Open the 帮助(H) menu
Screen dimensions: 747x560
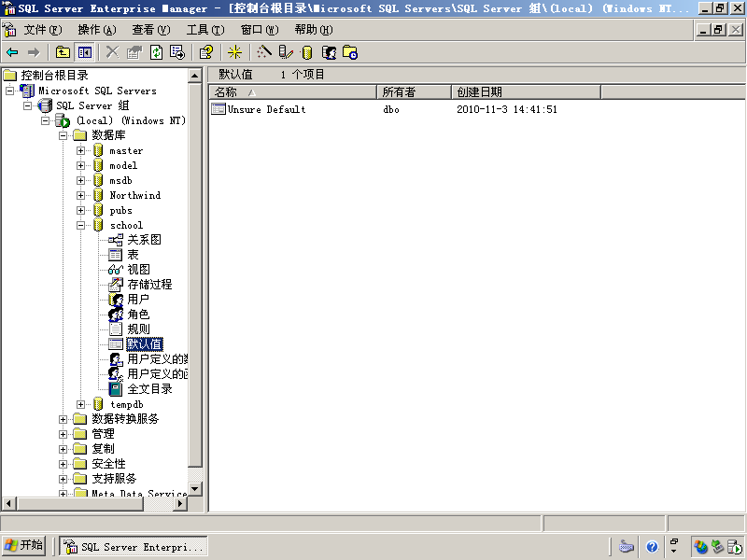point(314,30)
